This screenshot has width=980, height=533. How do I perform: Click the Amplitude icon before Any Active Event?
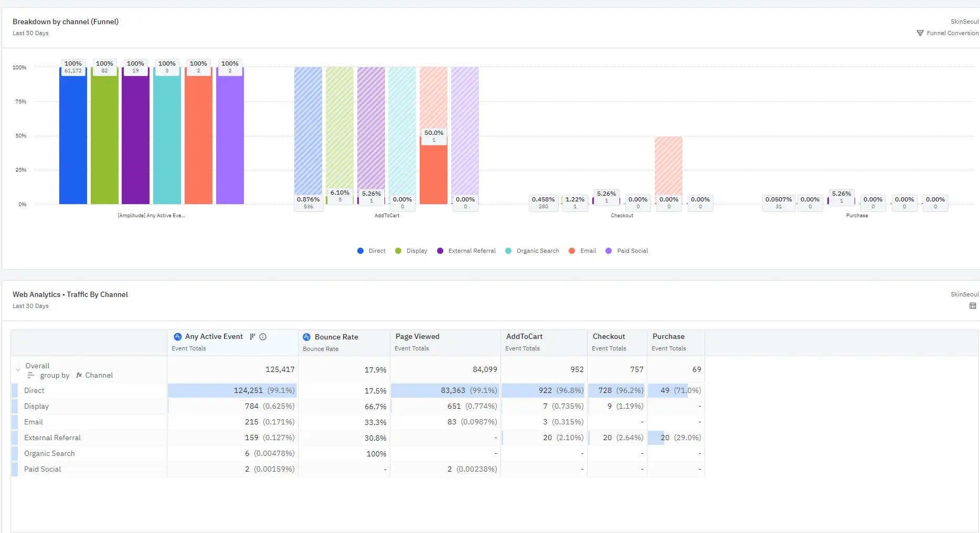click(177, 337)
